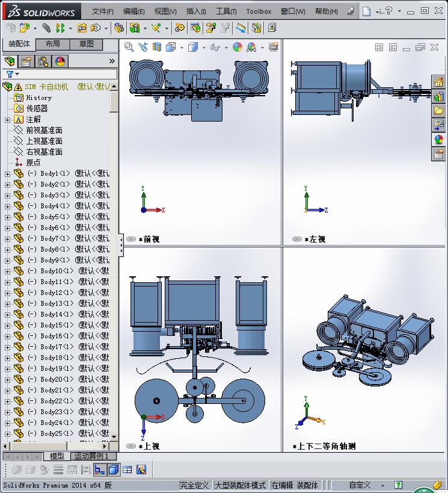Click the Assembly Features icon

(x=135, y=28)
